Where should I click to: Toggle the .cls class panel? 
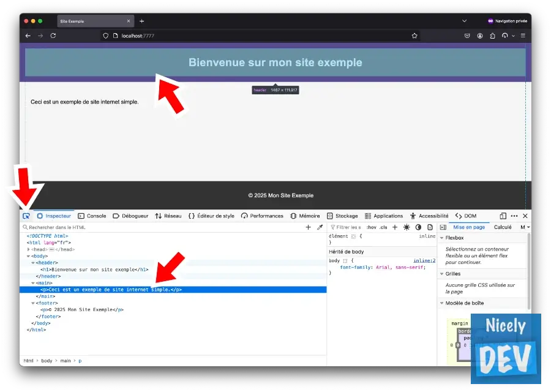coord(383,227)
